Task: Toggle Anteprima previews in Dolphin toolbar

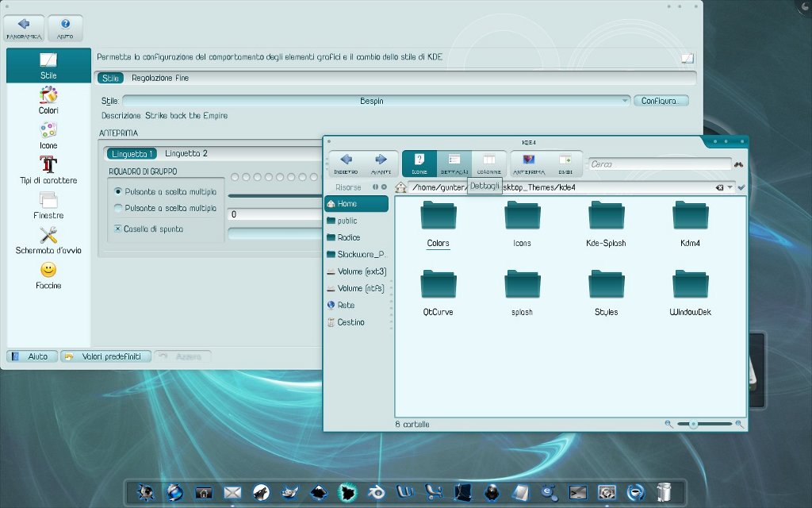Action: (x=529, y=164)
